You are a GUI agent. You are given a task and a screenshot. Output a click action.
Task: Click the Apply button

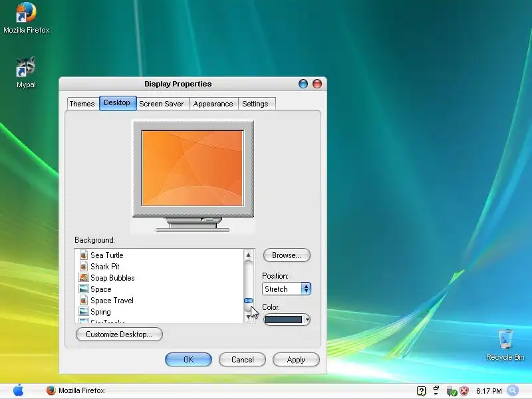(x=296, y=360)
